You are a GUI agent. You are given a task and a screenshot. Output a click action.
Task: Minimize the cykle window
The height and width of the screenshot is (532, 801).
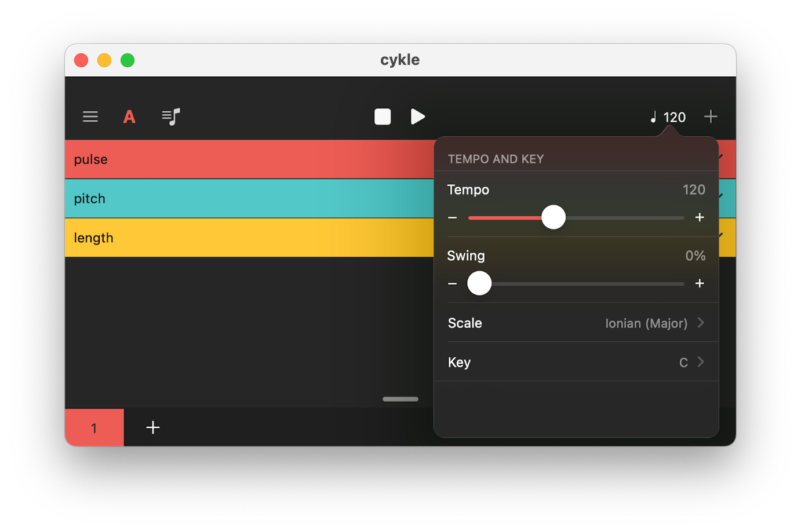tap(104, 60)
